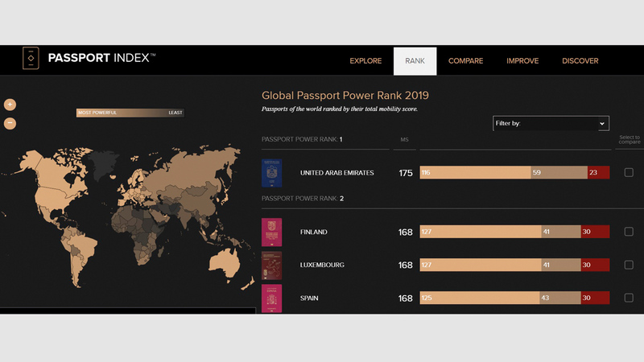Viewport: 644px width, 362px height.
Task: Click the United Arab Emirates country name
Action: coord(336,173)
